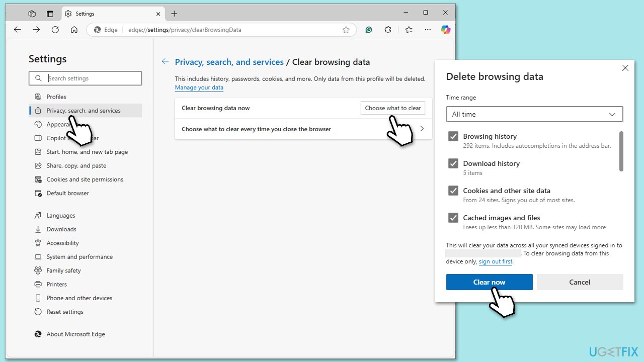The height and width of the screenshot is (362, 644).
Task: Open a new tab with plus button
Action: point(174,14)
